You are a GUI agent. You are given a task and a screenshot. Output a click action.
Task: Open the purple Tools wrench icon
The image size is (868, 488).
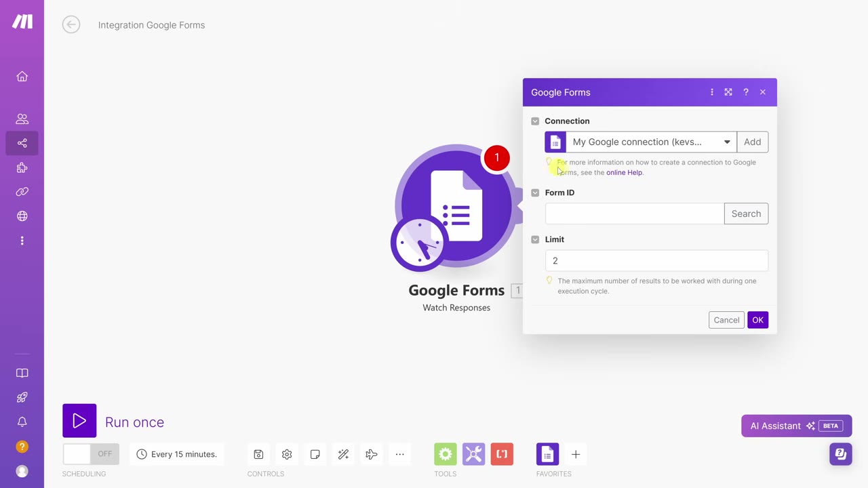click(474, 454)
